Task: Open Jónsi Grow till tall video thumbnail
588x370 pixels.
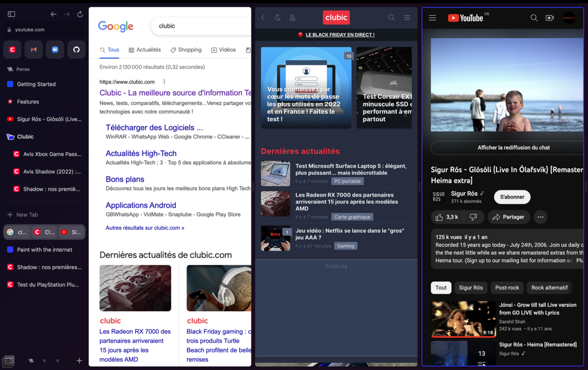Action: (x=464, y=320)
